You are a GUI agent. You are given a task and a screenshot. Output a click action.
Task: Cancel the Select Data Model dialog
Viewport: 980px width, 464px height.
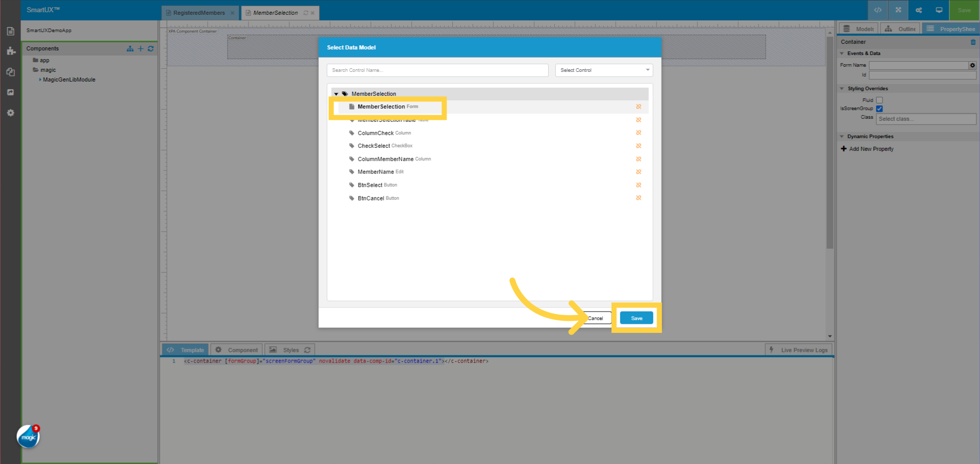pyautogui.click(x=596, y=318)
